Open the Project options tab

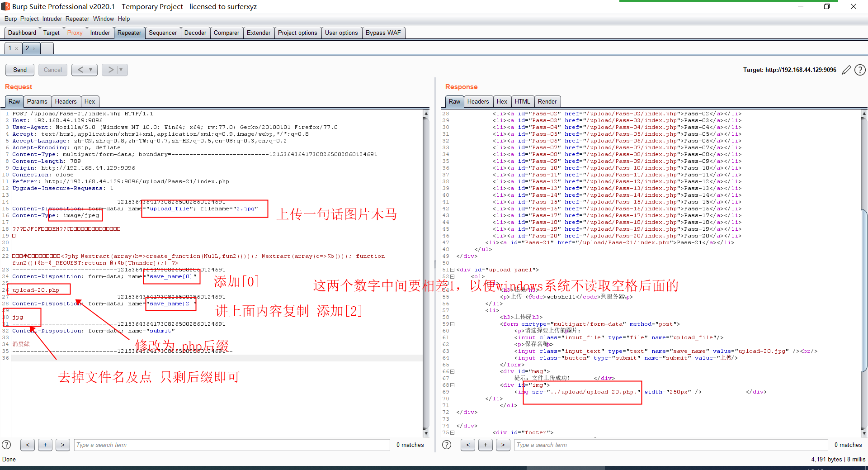tap(297, 33)
